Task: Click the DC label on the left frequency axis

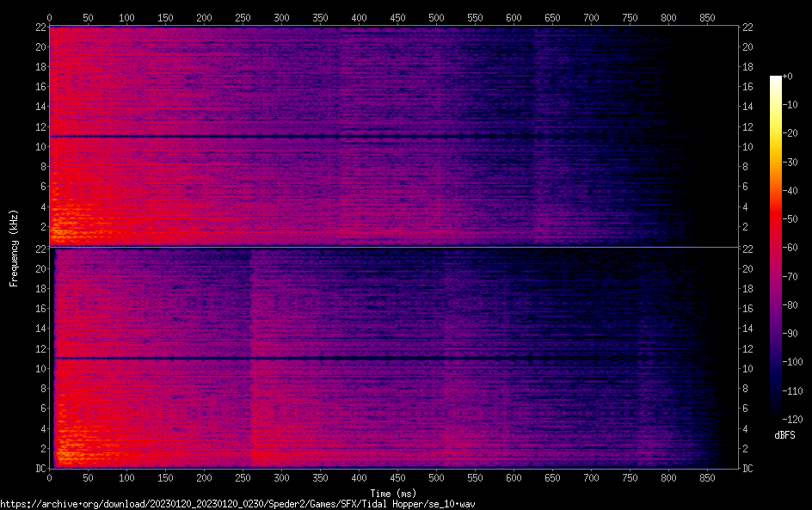Action: pos(39,469)
